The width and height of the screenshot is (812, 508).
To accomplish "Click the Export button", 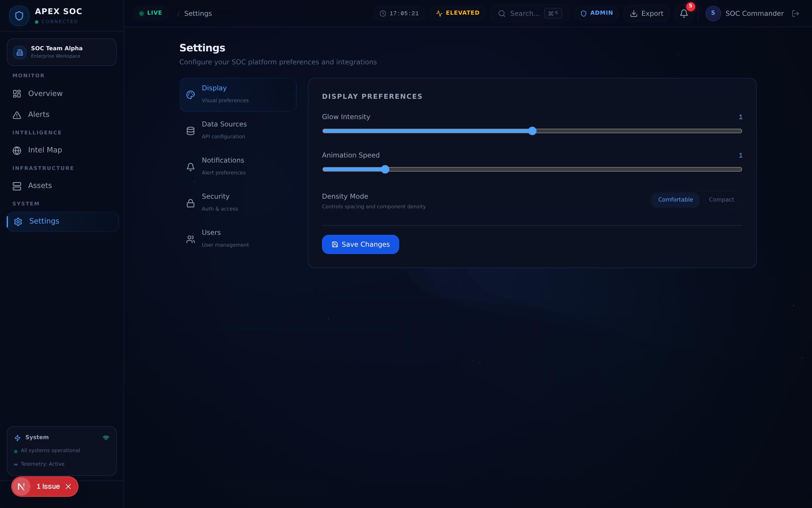I will click(646, 14).
